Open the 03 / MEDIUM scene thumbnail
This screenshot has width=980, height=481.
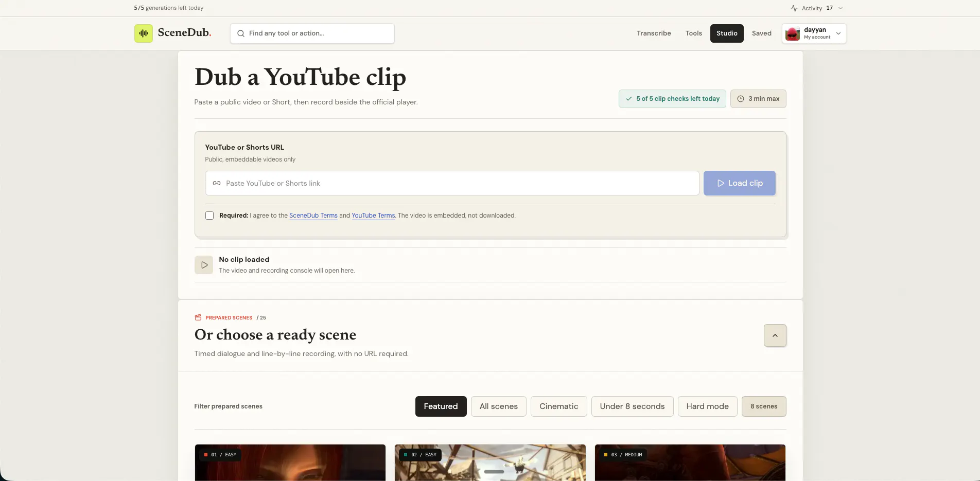(x=690, y=463)
